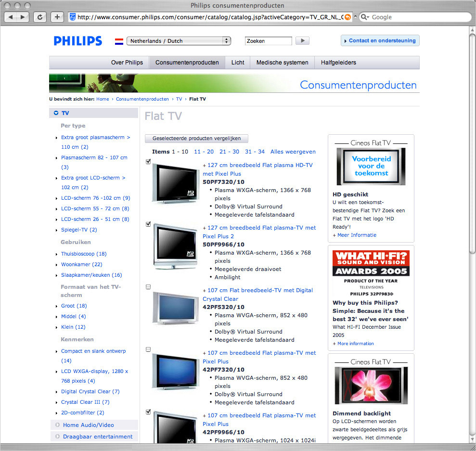Click the RSS/snapback orange icon in address bar
Image resolution: width=476 pixels, height=451 pixels.
coord(347,17)
